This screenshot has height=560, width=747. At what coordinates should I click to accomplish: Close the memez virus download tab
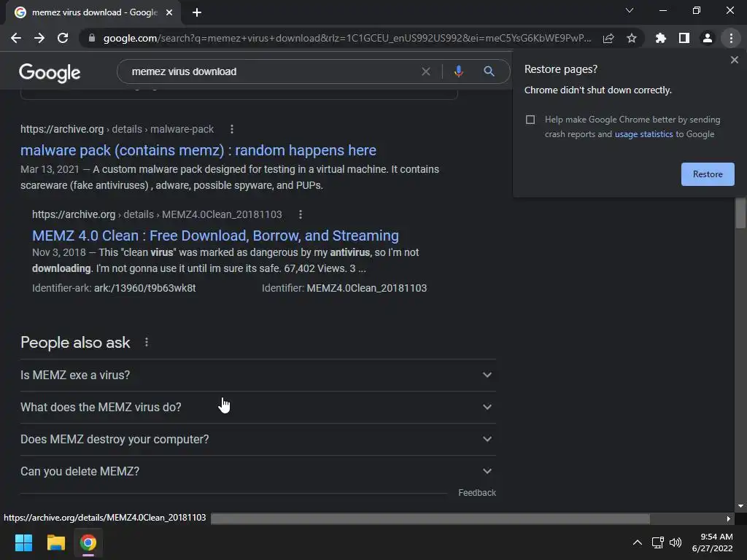[x=169, y=13]
